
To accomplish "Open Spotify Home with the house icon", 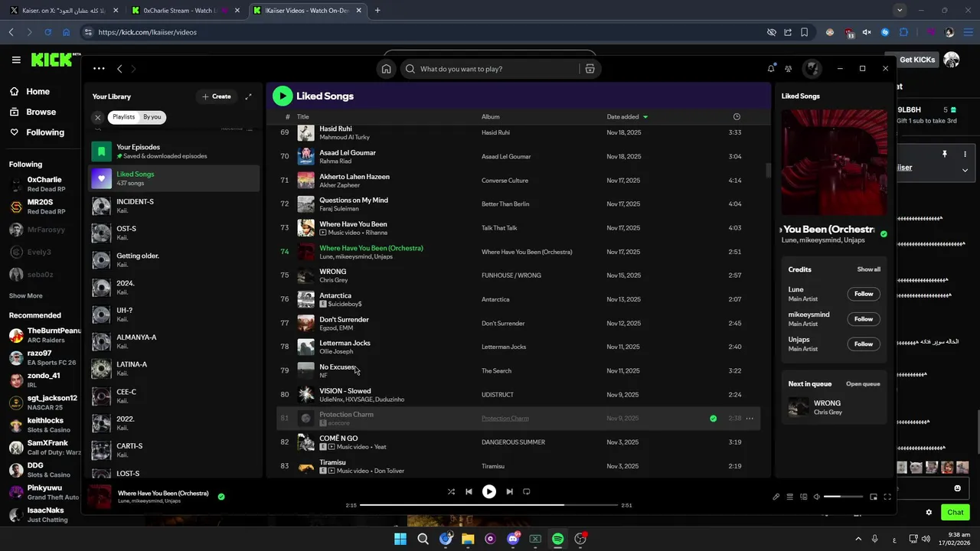I will pyautogui.click(x=387, y=69).
